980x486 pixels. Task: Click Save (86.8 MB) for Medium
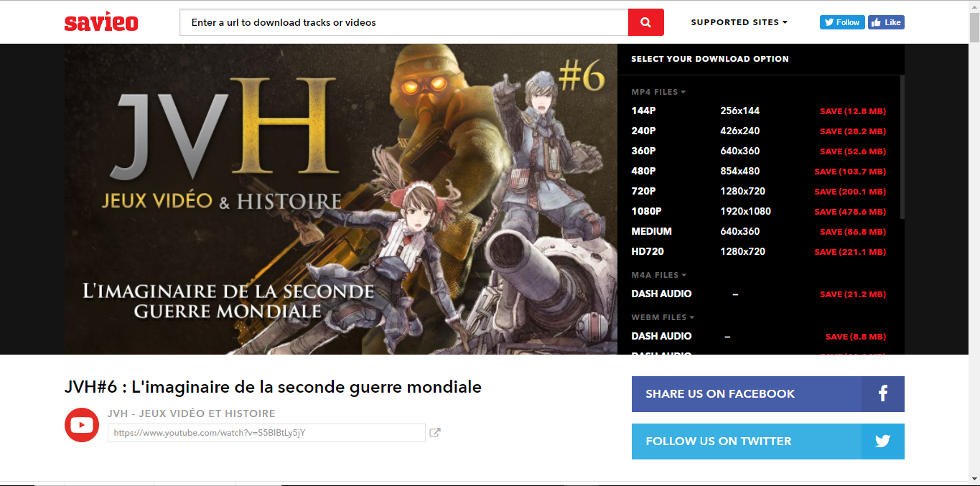[853, 232]
